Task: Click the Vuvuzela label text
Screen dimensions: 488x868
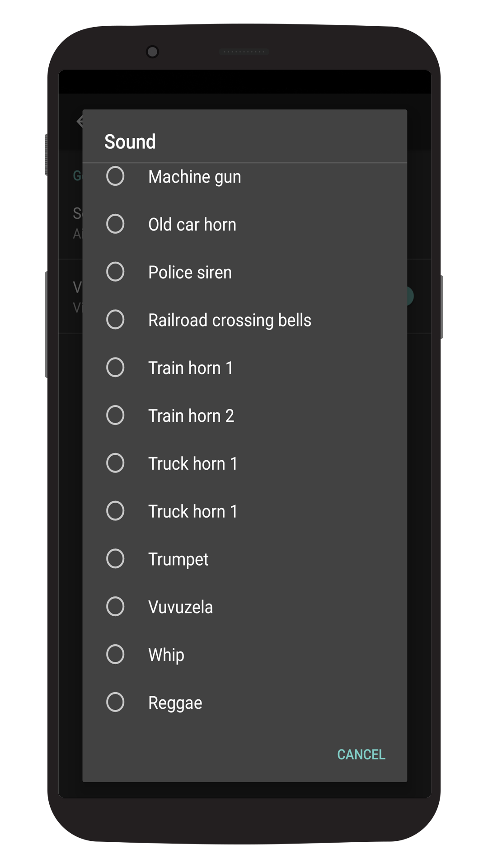Action: pyautogui.click(x=180, y=607)
